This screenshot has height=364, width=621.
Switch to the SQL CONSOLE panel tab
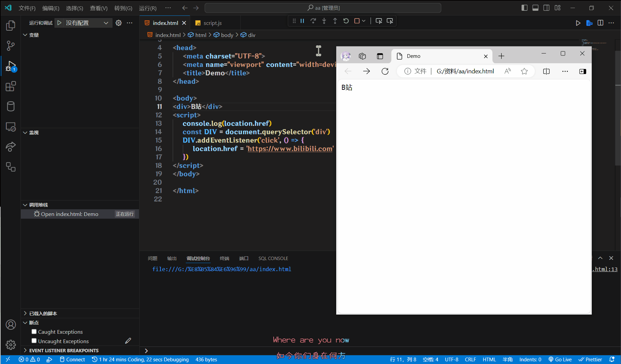(x=273, y=258)
